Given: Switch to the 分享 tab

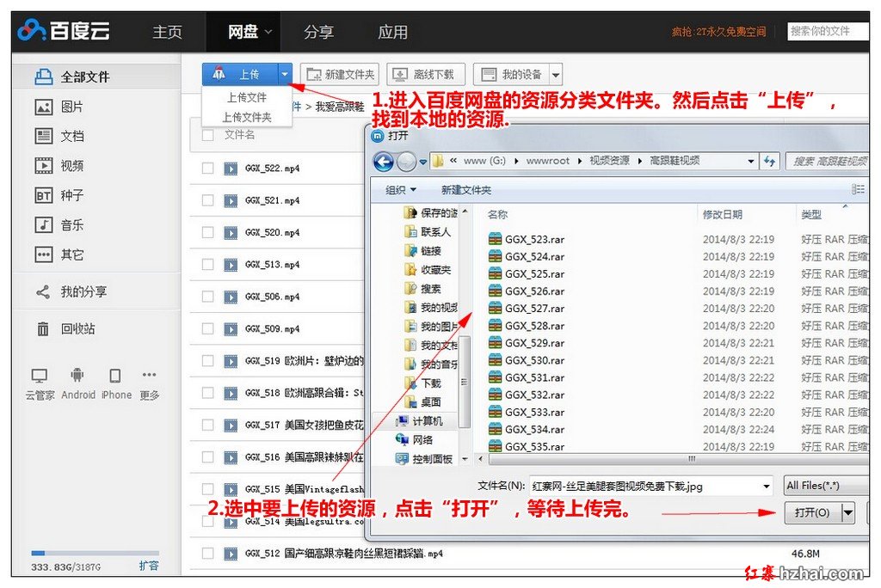Looking at the screenshot, I should point(318,32).
